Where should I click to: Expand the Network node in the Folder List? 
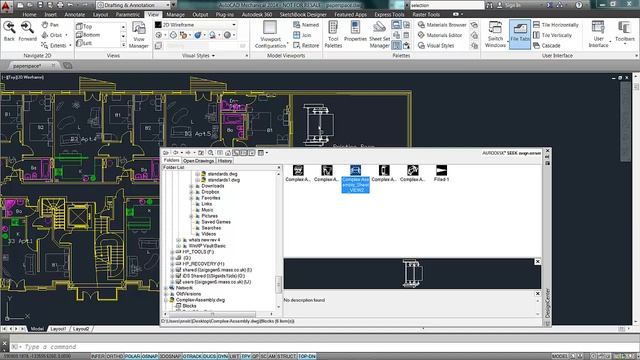[x=166, y=288]
